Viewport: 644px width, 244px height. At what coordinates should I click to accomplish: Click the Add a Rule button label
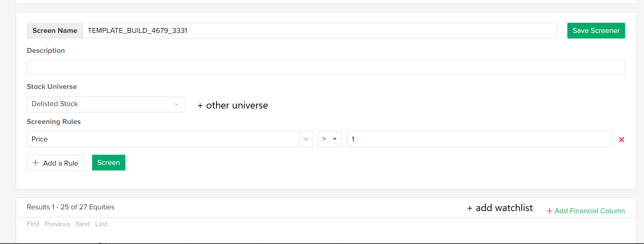61,163
